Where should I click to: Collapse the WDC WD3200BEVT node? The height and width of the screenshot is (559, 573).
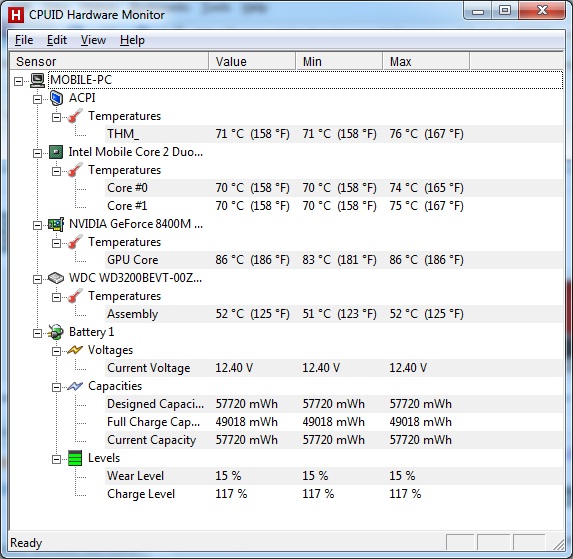(37, 279)
